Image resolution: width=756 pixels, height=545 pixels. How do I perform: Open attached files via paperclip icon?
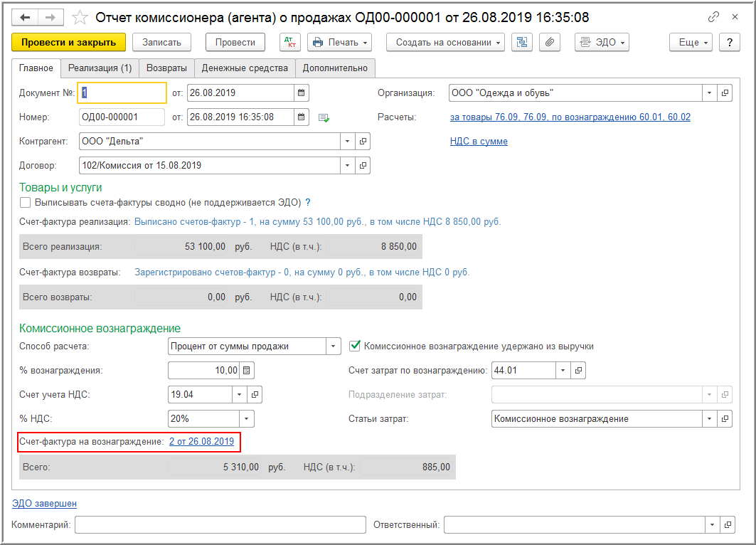click(550, 43)
